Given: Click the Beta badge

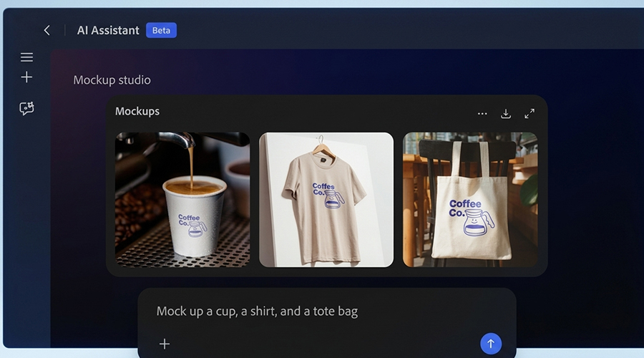Looking at the screenshot, I should tap(161, 31).
